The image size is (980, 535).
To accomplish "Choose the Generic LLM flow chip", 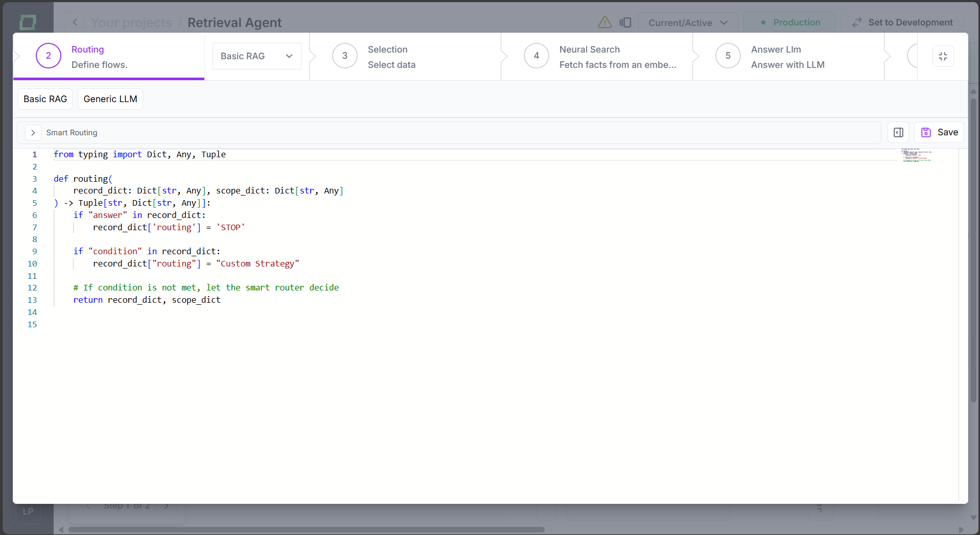I will (110, 99).
